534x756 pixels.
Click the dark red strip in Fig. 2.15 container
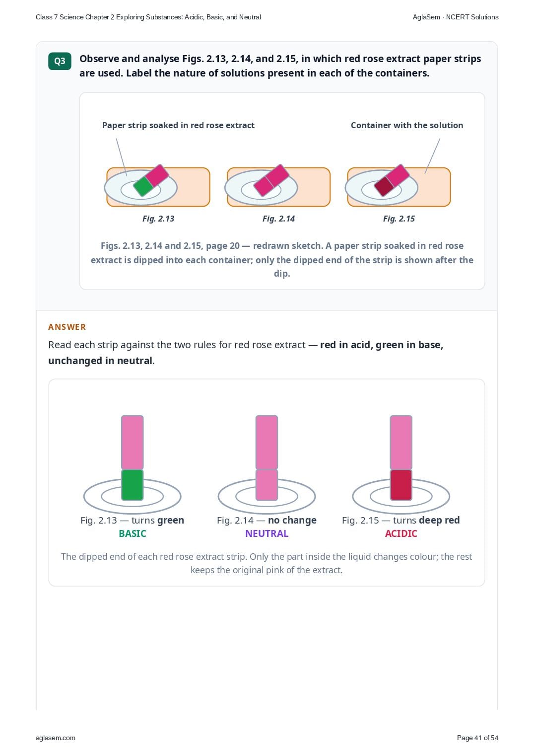[384, 186]
